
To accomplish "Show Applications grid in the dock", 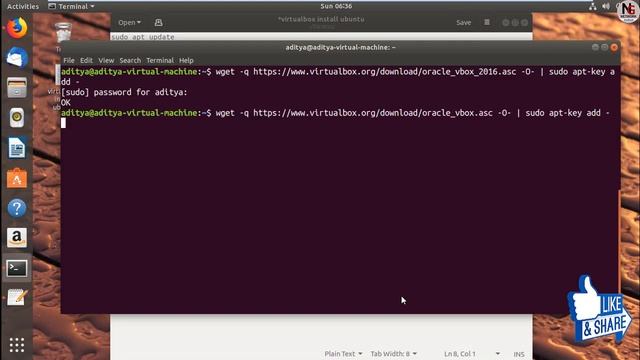I will pos(17,345).
